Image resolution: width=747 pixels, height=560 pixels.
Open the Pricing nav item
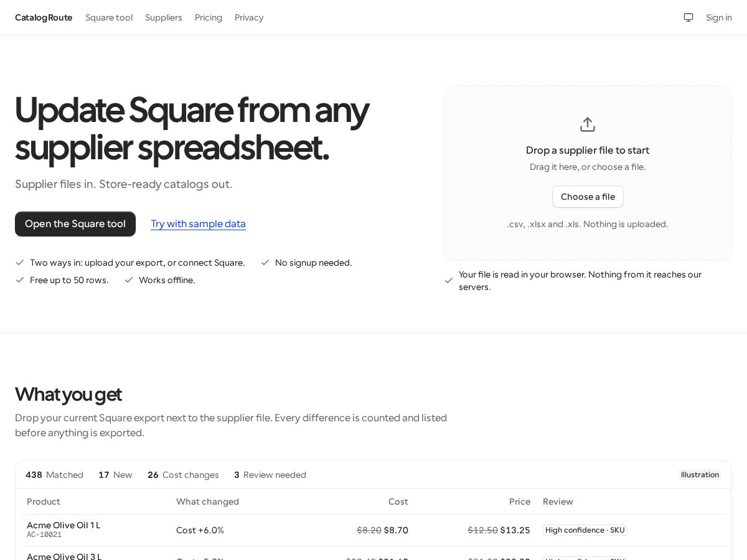click(209, 17)
